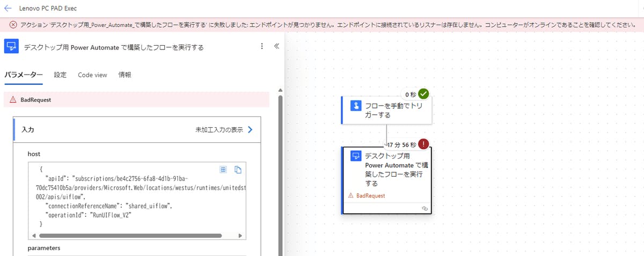Select the フローを手動でトリガーする node
The height and width of the screenshot is (256, 644).
click(x=386, y=110)
